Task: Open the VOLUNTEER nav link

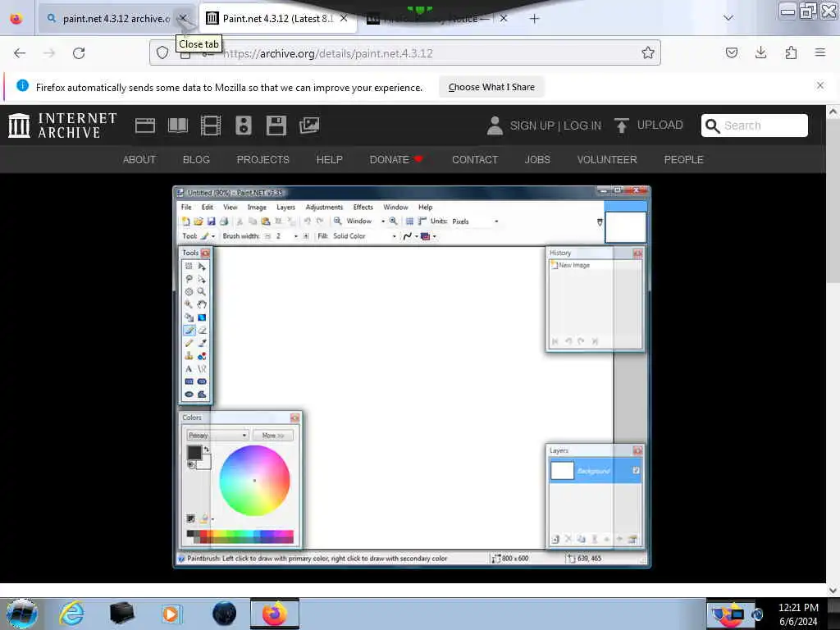Action: coord(607,160)
